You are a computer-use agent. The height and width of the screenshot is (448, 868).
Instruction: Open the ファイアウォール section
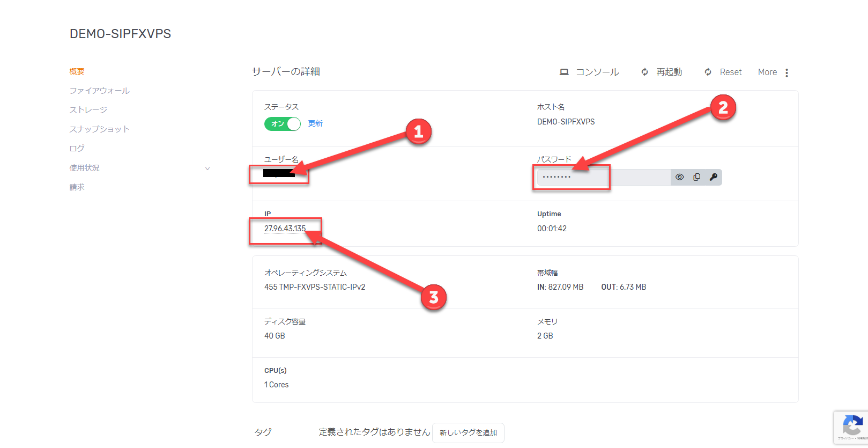tap(99, 91)
